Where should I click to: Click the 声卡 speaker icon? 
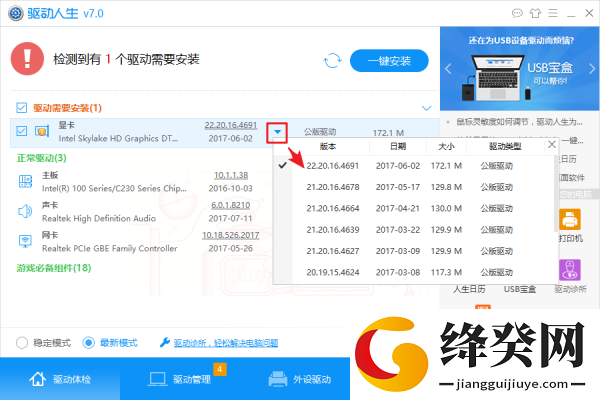[25, 211]
